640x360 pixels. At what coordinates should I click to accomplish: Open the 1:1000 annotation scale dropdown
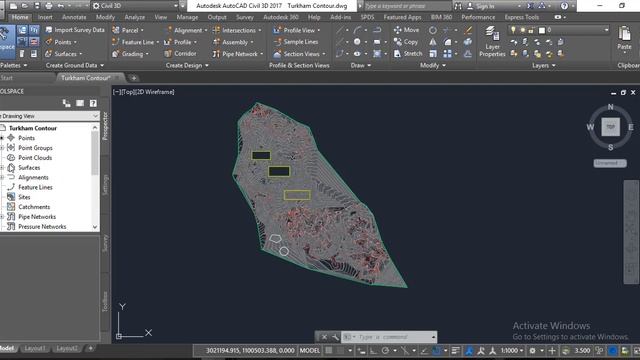[512, 350]
